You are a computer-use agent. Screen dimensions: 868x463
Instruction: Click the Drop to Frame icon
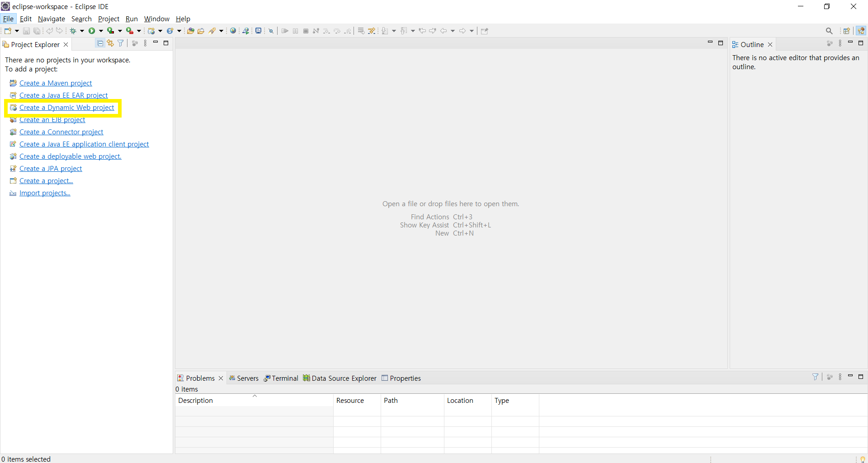click(361, 31)
